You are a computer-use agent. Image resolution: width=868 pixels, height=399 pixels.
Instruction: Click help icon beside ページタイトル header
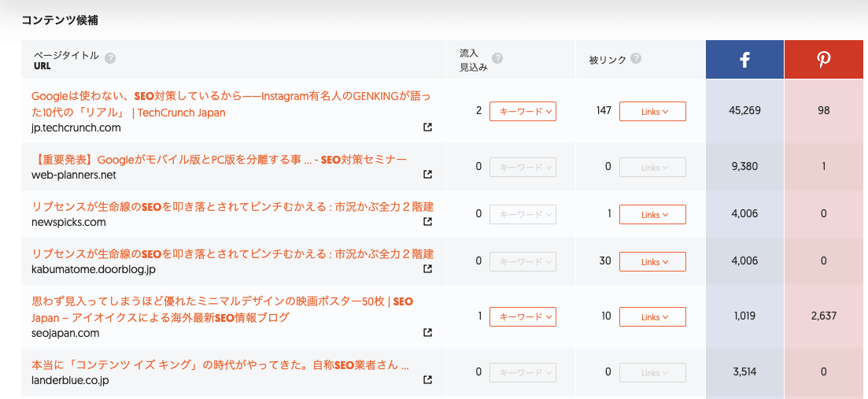(110, 58)
